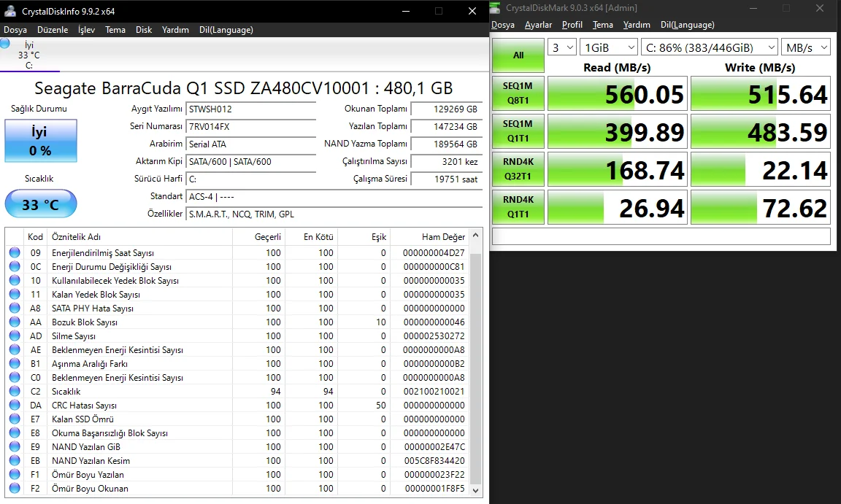Open Ayarlar menu in CrystalDiskMark
This screenshot has height=504, width=841.
pos(538,25)
